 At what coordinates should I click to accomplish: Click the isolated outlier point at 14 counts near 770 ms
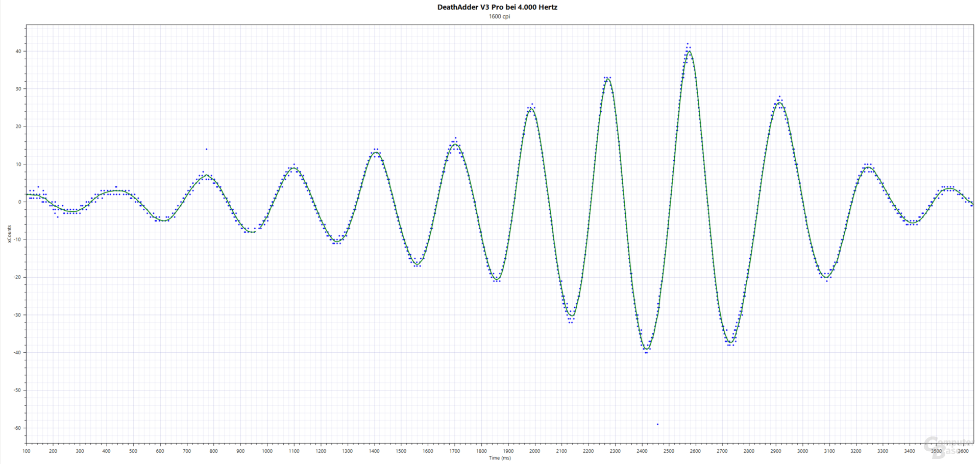click(206, 149)
